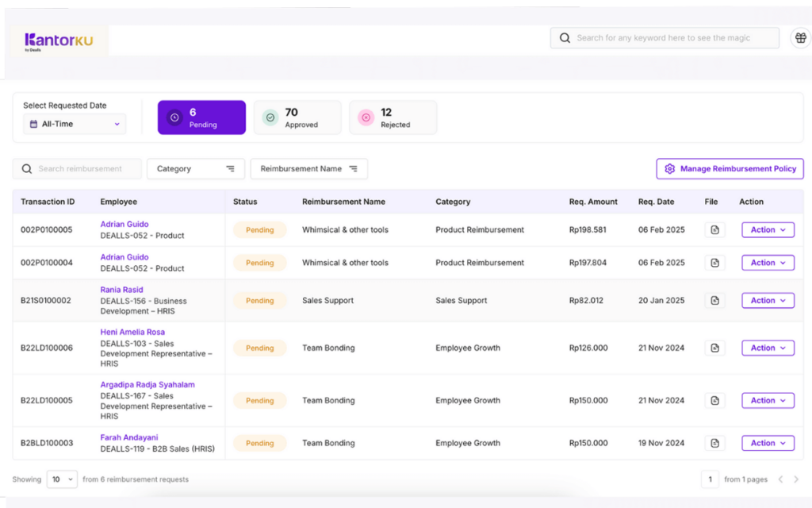This screenshot has width=812, height=508.
Task: Open the rows-per-page dropdown showing 10
Action: click(62, 479)
